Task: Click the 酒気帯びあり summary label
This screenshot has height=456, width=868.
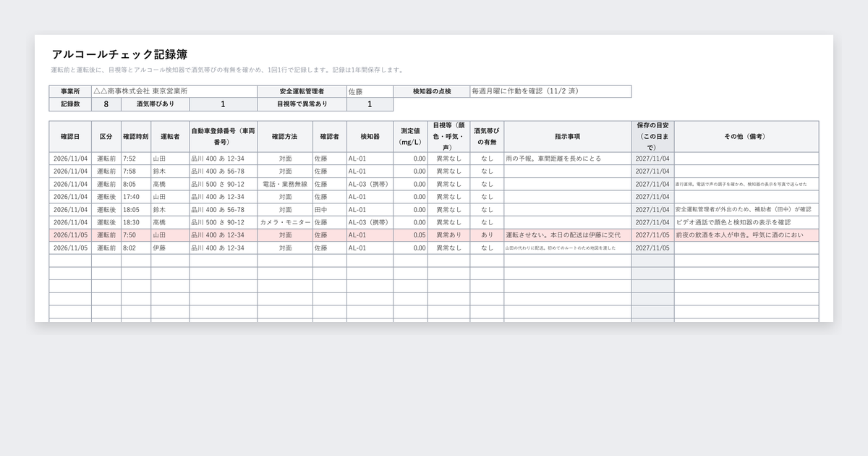Action: point(156,104)
